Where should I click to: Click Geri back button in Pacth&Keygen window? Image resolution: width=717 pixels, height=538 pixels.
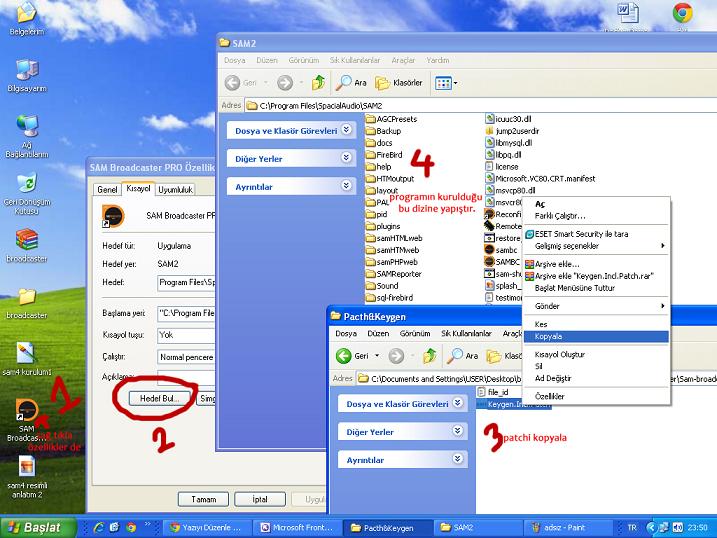pyautogui.click(x=352, y=356)
